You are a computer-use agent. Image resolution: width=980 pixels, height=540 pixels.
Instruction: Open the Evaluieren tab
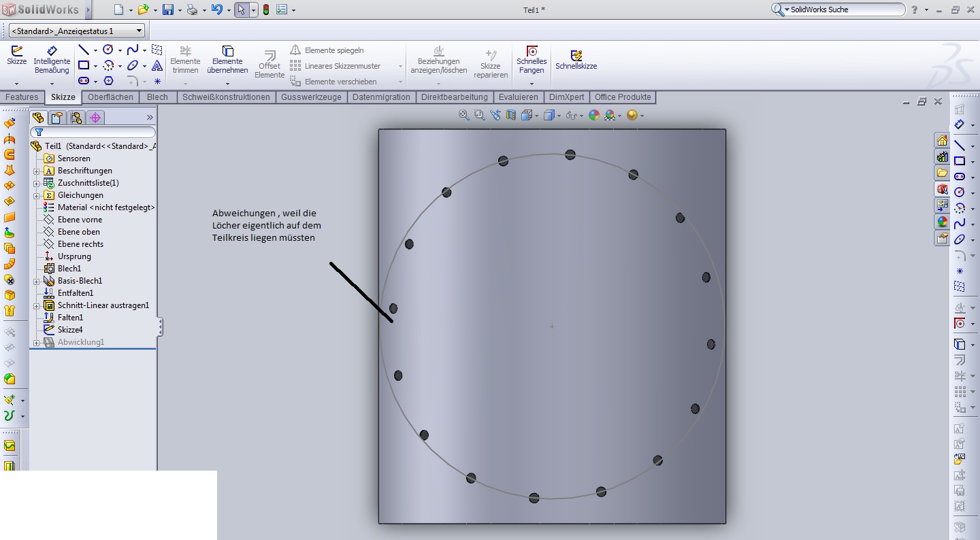(518, 97)
